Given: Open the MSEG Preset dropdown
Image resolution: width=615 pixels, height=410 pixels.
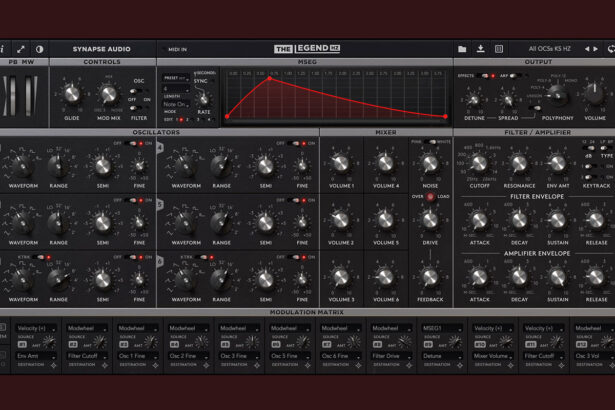Looking at the screenshot, I should (176, 78).
